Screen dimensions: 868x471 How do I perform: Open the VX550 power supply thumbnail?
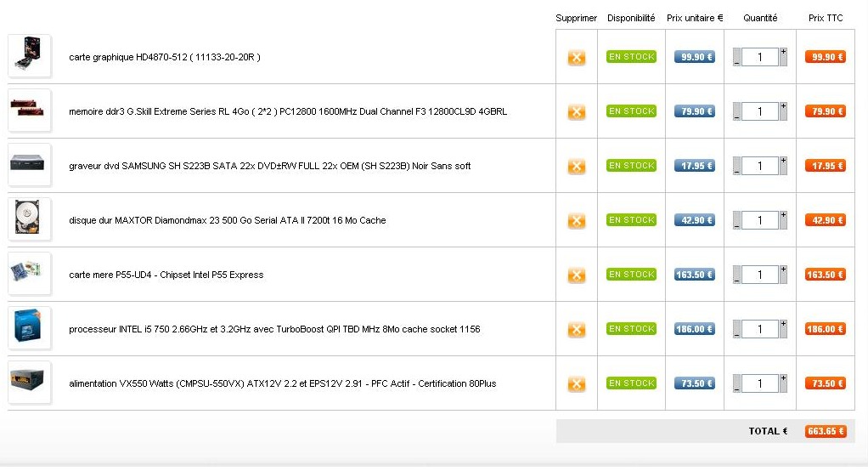click(30, 382)
